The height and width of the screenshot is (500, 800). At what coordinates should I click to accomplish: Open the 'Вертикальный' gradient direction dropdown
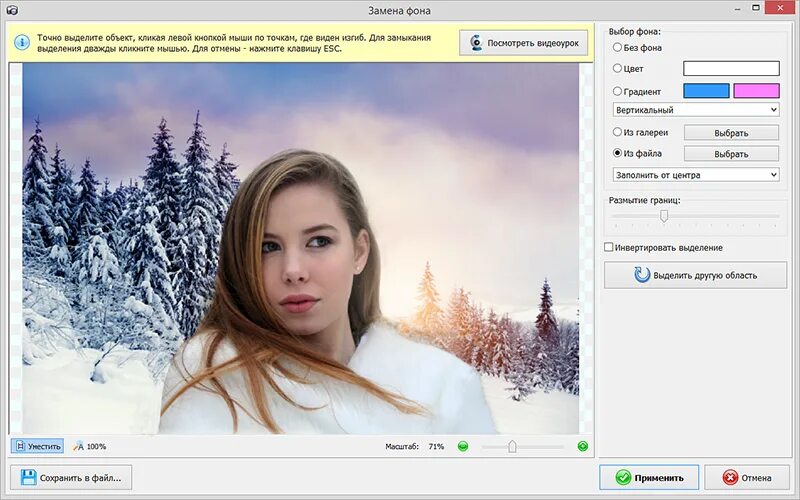(x=696, y=110)
